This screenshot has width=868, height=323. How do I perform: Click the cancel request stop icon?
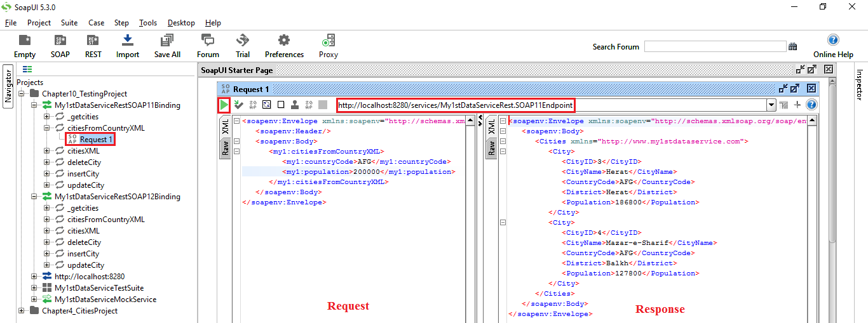pyautogui.click(x=323, y=105)
